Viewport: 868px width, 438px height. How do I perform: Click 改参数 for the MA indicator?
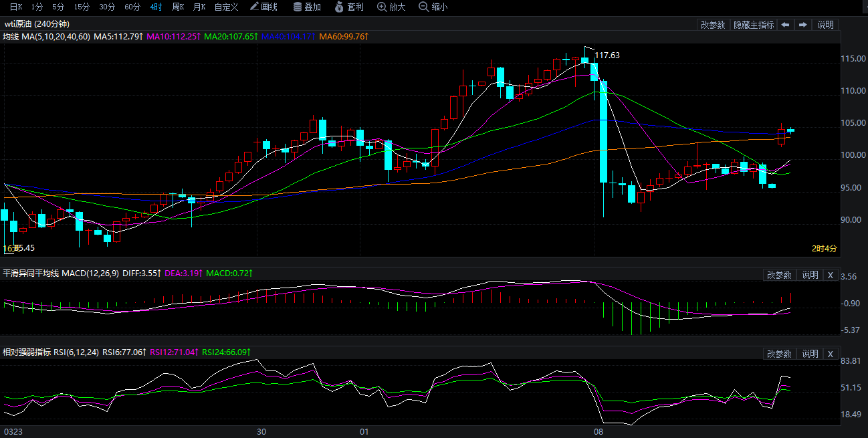[713, 25]
